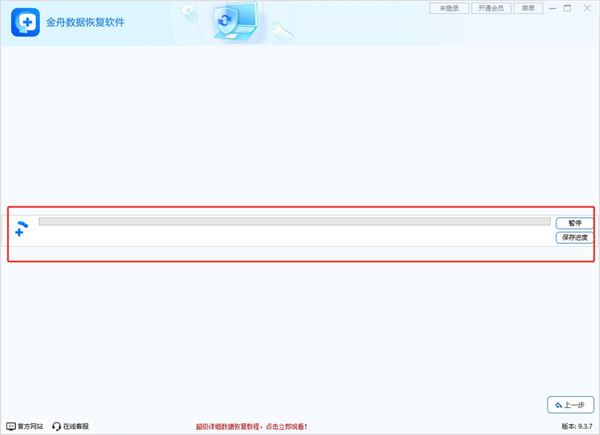Image resolution: width=600 pixels, height=435 pixels.
Task: Open the 官方网站 link
Action: click(x=25, y=426)
